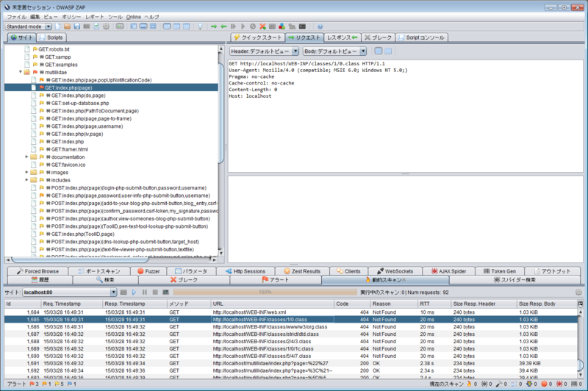
Task: Click the green right arrow break icon
Action: coord(214,26)
